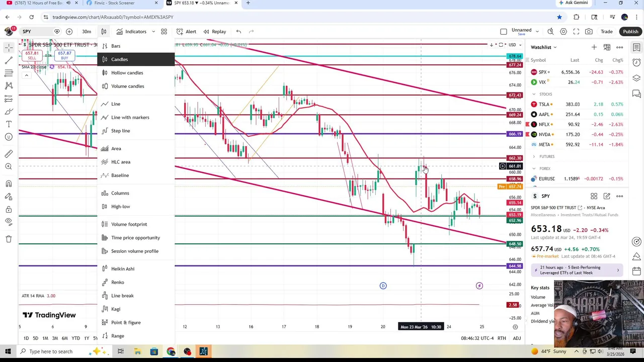
Task: Select the YTD date range
Action: (75, 338)
